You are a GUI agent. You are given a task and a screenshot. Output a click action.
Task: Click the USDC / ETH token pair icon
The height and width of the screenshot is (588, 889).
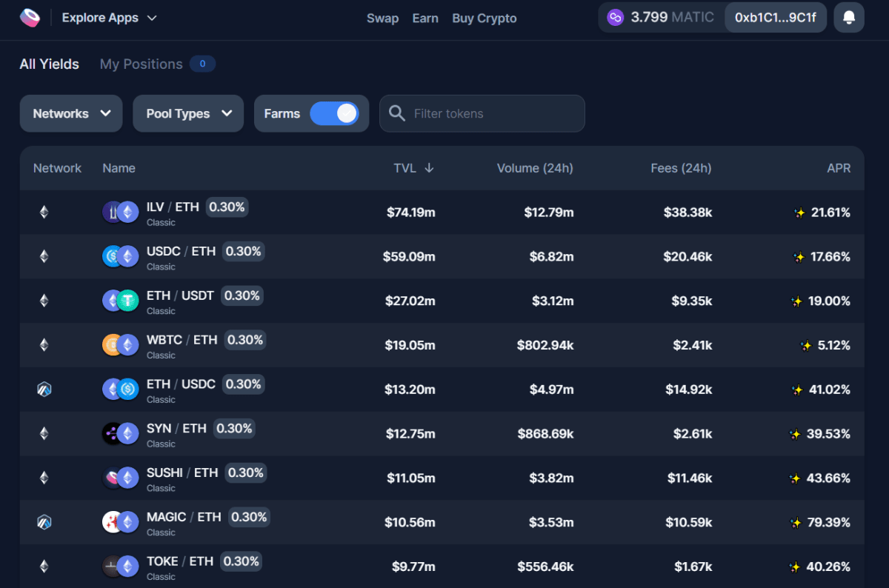click(121, 257)
